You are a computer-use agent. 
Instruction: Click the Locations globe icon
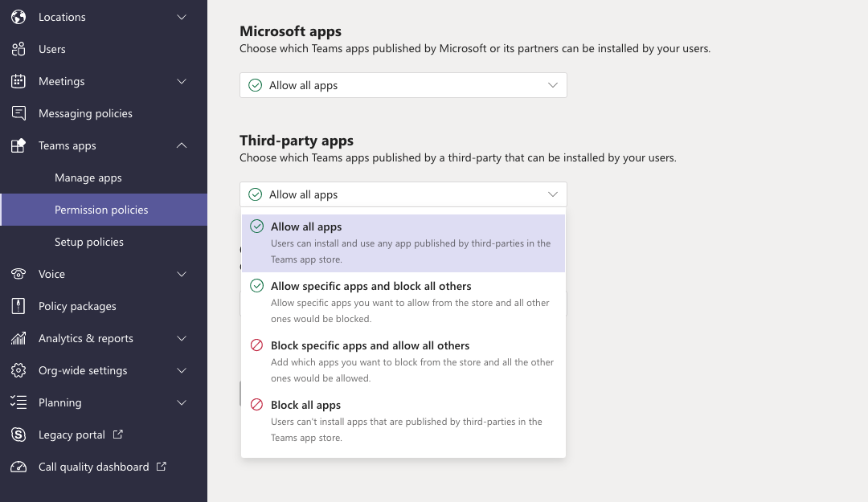(18, 17)
